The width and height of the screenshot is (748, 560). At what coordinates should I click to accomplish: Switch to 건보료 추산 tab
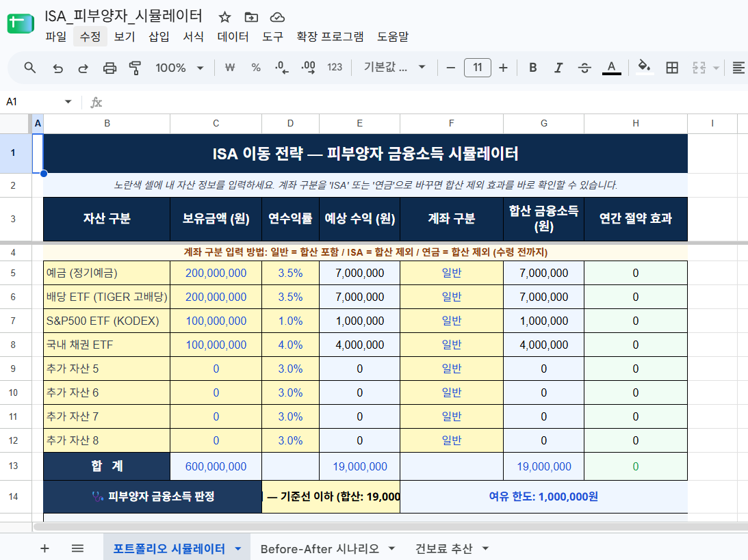[x=443, y=549]
